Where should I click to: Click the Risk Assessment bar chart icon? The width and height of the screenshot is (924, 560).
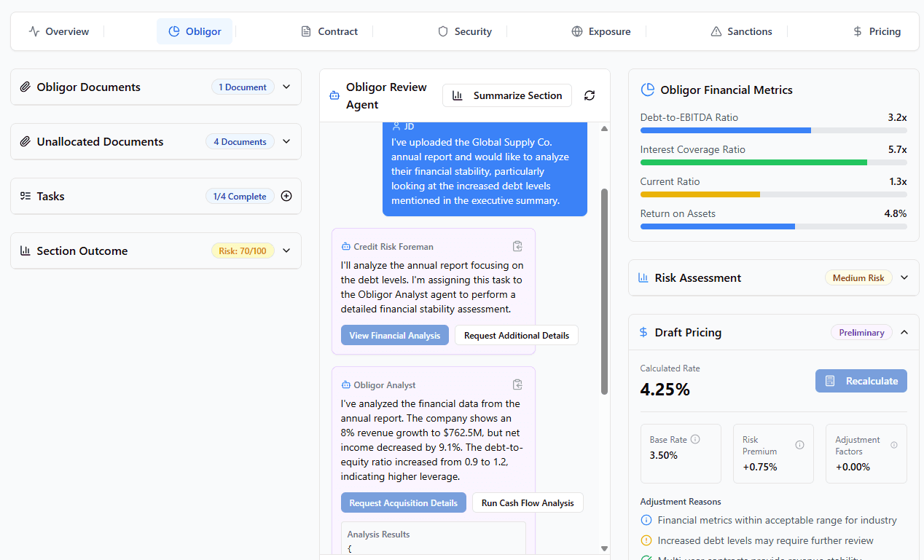coord(643,277)
